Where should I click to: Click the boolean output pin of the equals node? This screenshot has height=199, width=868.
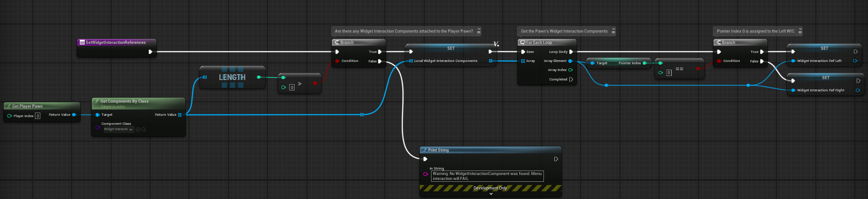click(x=698, y=69)
